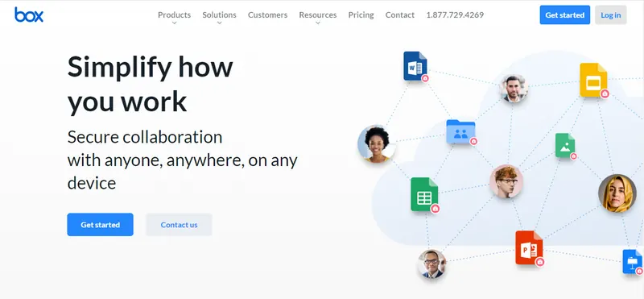Go to the Pricing page

(x=361, y=15)
